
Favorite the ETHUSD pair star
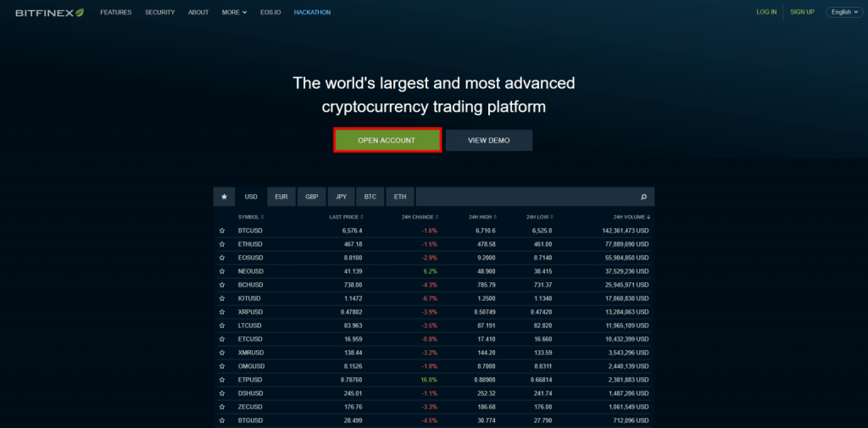pos(222,244)
